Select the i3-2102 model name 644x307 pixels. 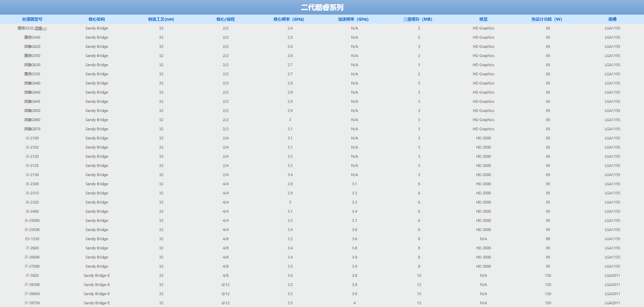tap(32, 147)
